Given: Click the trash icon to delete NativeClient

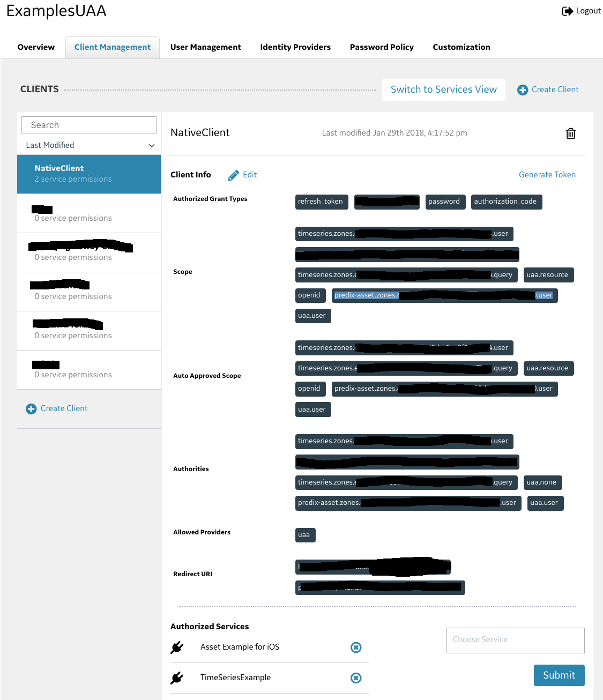Looking at the screenshot, I should tap(570, 133).
